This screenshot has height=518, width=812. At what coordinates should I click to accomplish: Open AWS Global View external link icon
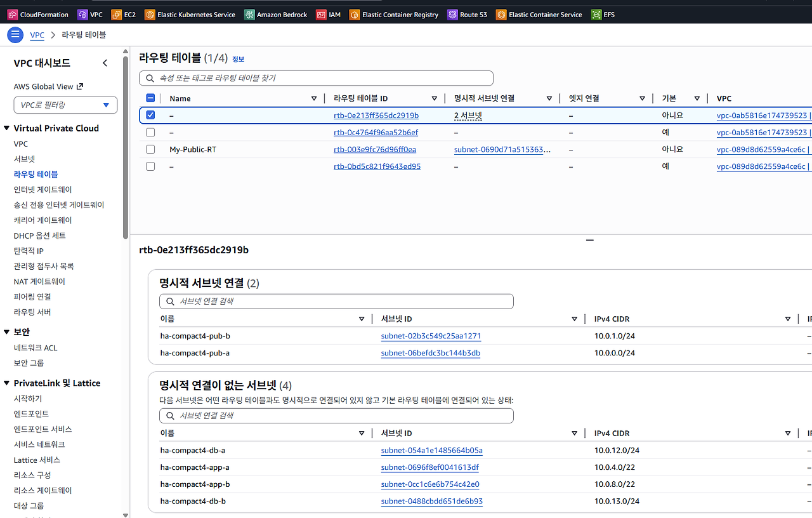tap(80, 86)
